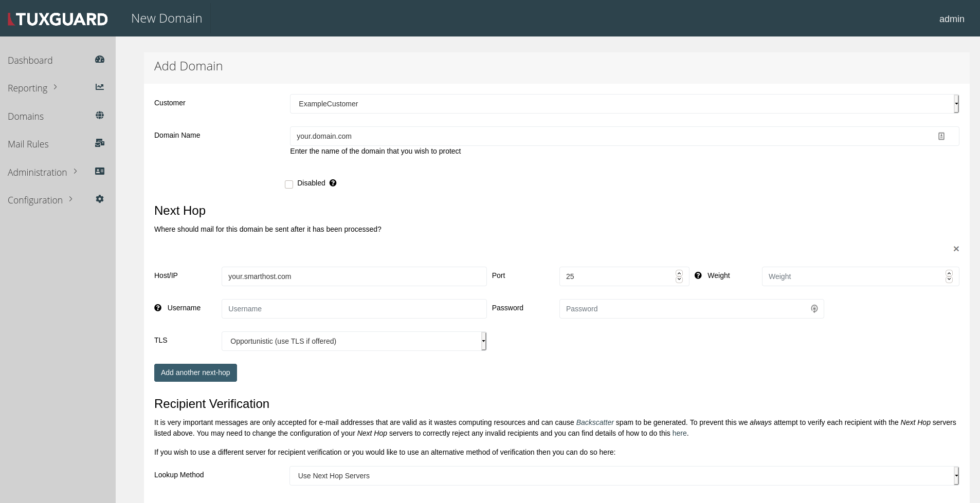The image size is (980, 503).
Task: Enable the Disabled checkbox
Action: point(289,184)
